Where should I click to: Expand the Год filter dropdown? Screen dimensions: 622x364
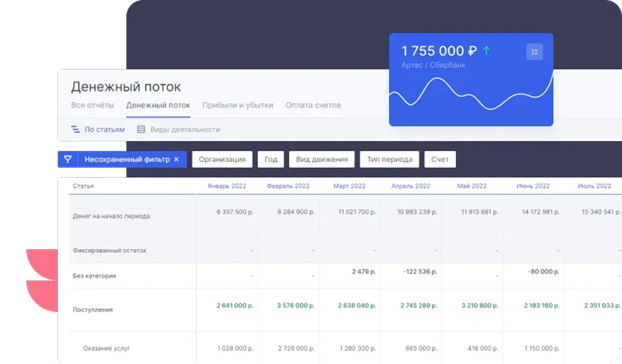pyautogui.click(x=271, y=159)
